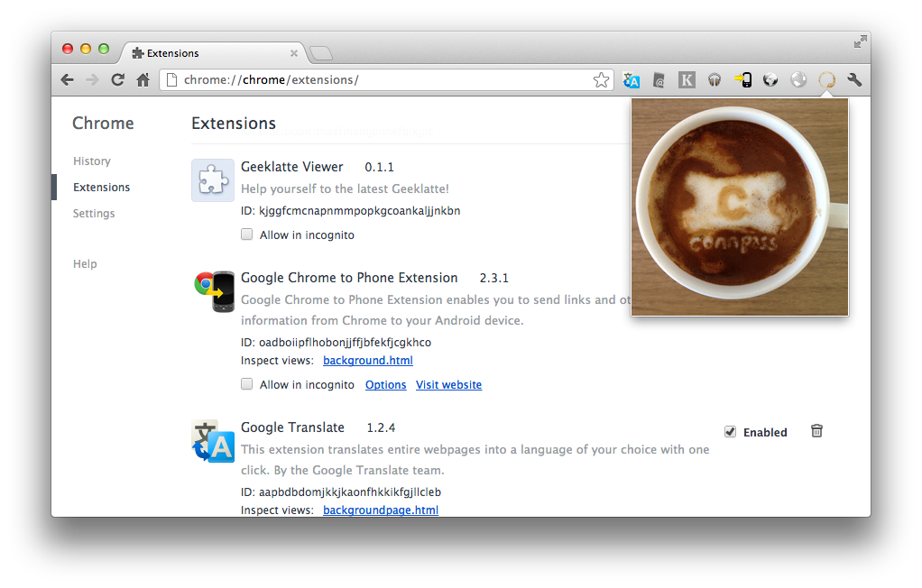Toggle the Geeklatte coffee ring extension
Screen dimensions: 922x588
[x=826, y=80]
